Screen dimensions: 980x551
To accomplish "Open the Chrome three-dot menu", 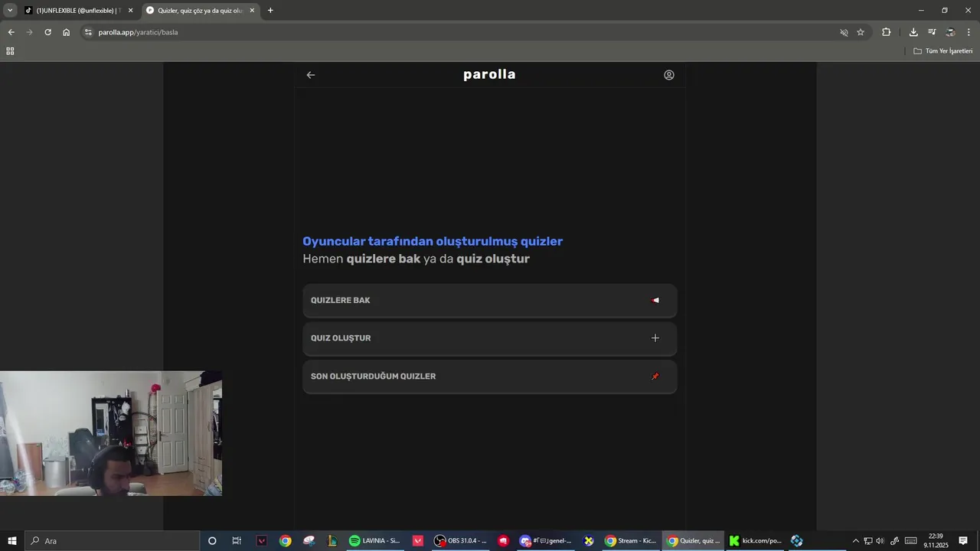I will tap(969, 32).
